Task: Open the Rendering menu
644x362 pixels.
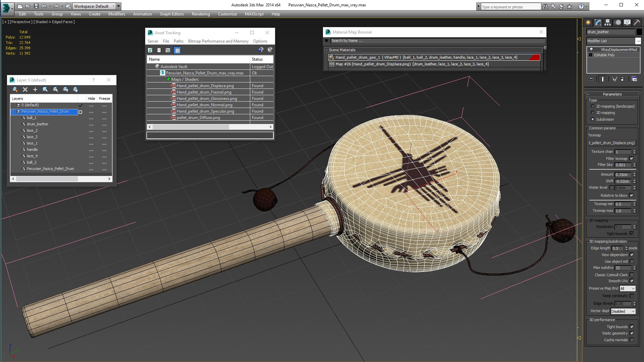Action: click(201, 14)
